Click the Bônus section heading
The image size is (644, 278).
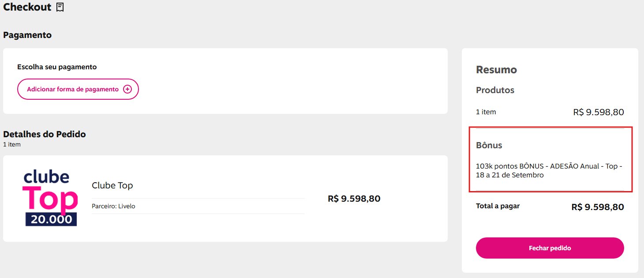489,145
